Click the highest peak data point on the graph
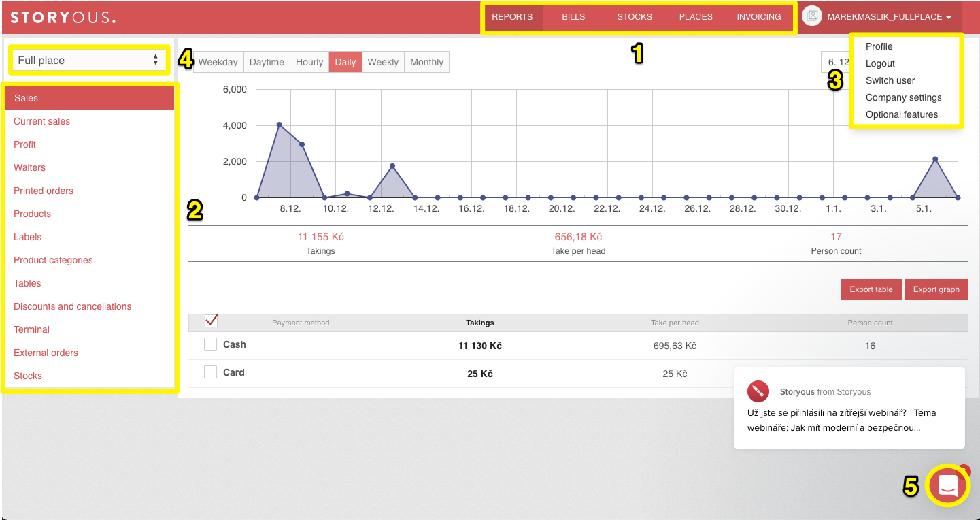 [279, 125]
